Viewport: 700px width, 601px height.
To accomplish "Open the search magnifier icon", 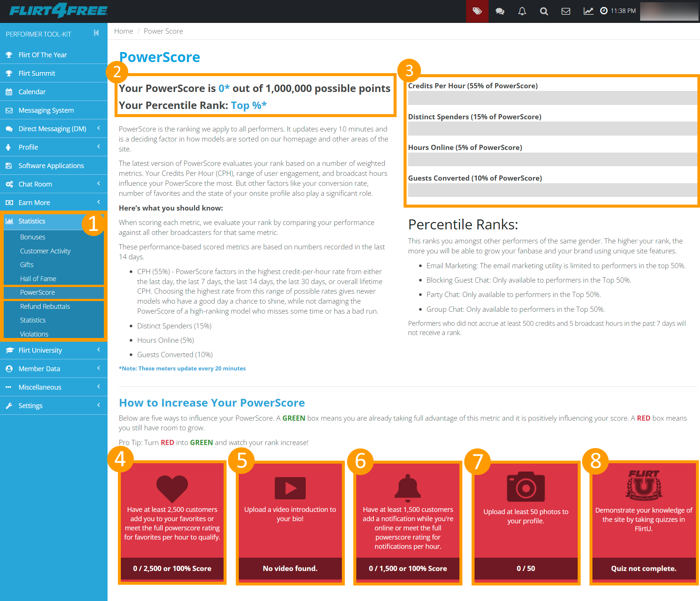I will (x=544, y=11).
